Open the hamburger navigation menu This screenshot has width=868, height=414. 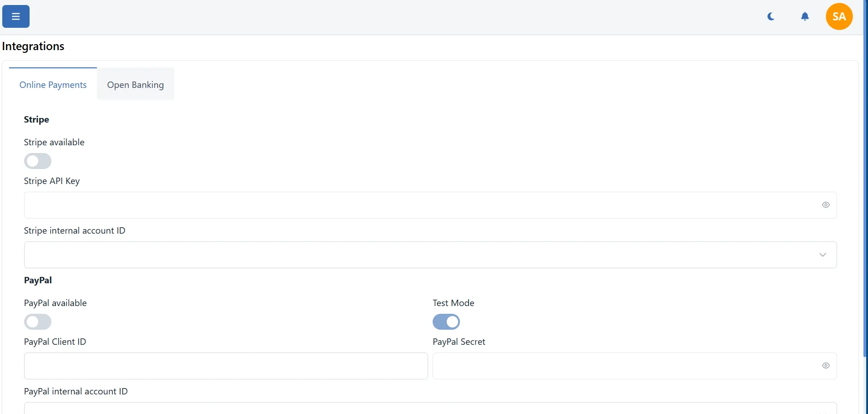click(15, 16)
